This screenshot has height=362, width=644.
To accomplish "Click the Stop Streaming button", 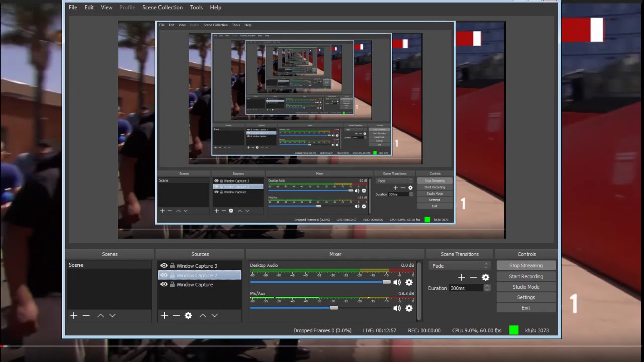I will [526, 265].
